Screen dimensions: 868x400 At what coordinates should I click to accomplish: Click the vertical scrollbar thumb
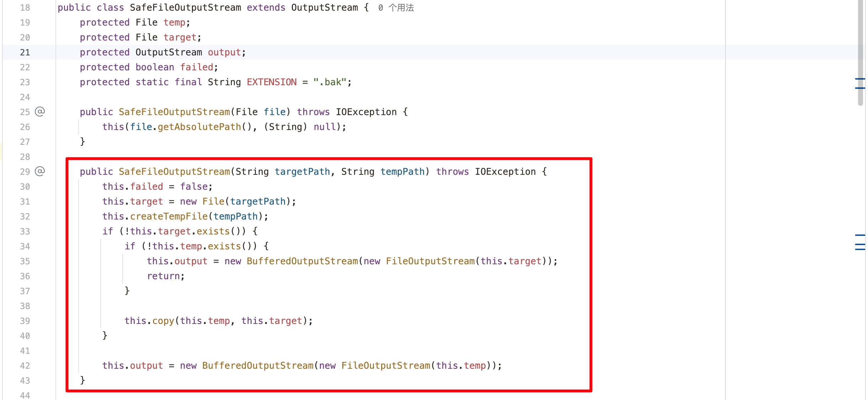[x=860, y=53]
